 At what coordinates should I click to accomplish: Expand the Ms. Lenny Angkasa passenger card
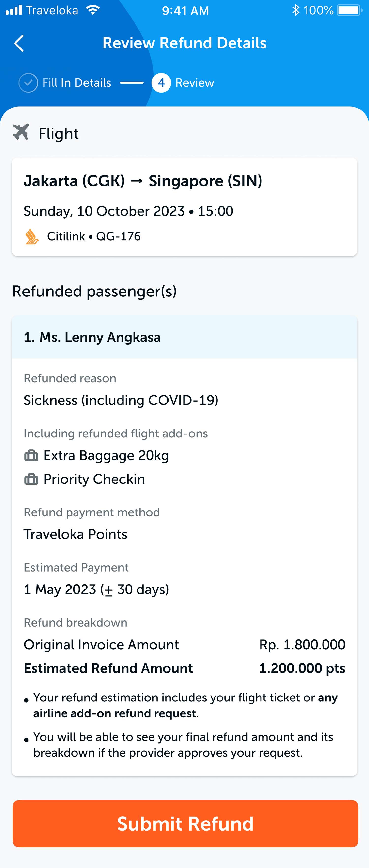click(184, 337)
